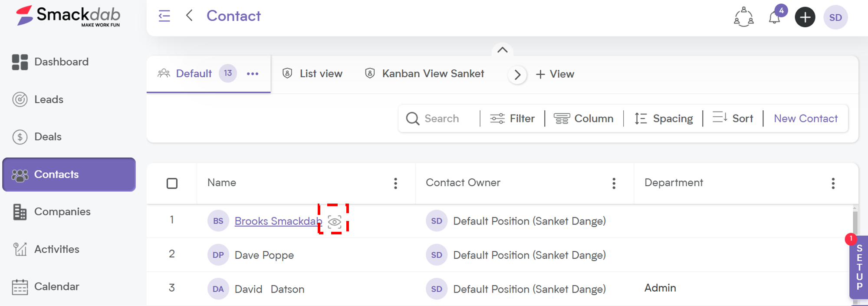The width and height of the screenshot is (868, 306).
Task: Click the name Dave Poppe
Action: (x=264, y=255)
